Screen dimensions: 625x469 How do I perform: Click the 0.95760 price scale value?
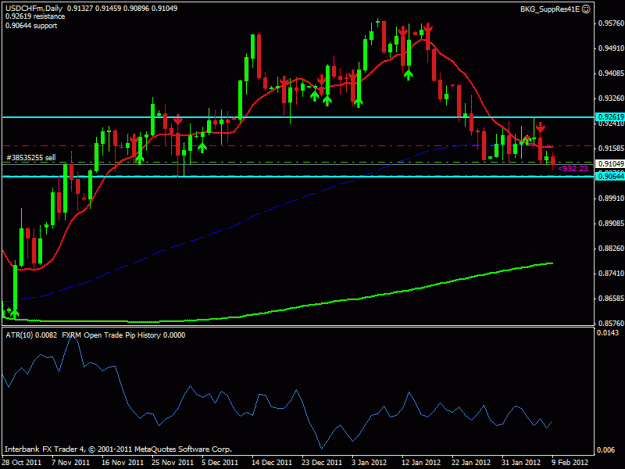[611, 24]
